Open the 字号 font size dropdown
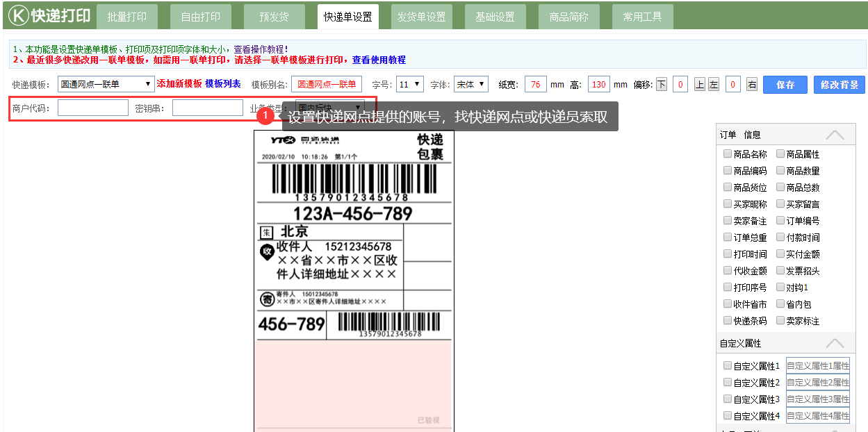This screenshot has height=432, width=868. tap(410, 85)
